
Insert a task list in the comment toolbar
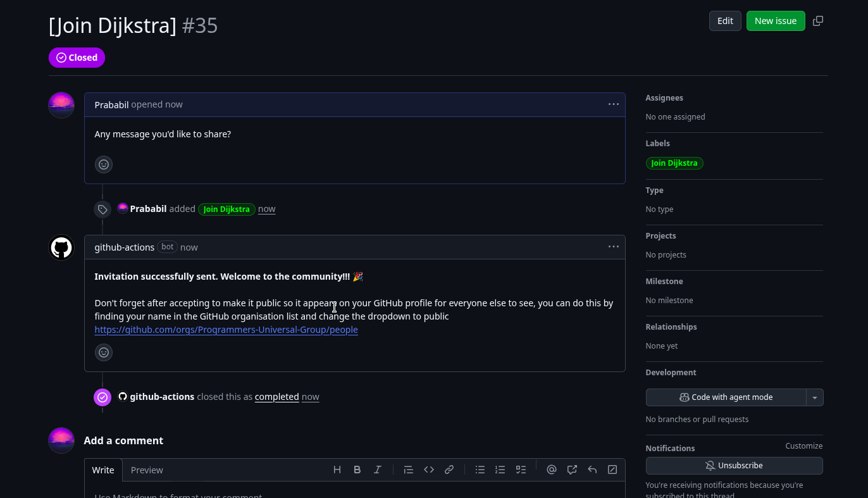point(521,470)
